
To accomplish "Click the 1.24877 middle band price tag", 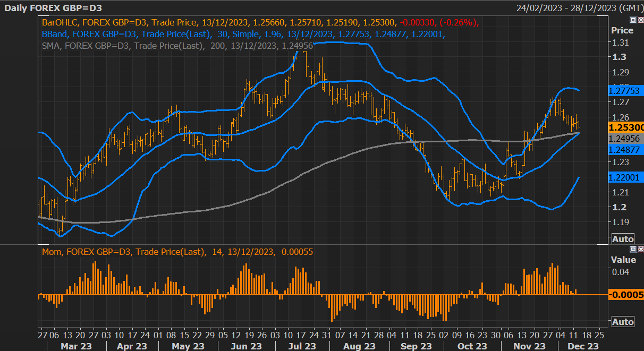I will click(x=626, y=150).
